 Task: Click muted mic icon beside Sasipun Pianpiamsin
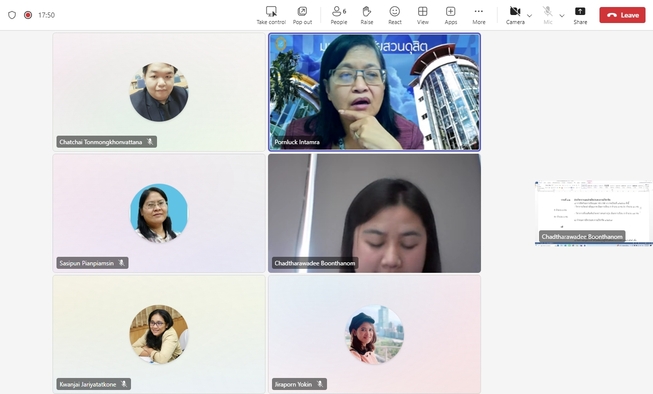click(122, 263)
